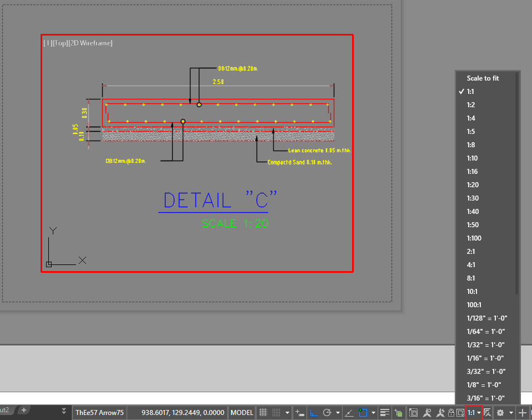Click the MODEL button
Screen dimensions: 532x420
[x=242, y=412]
